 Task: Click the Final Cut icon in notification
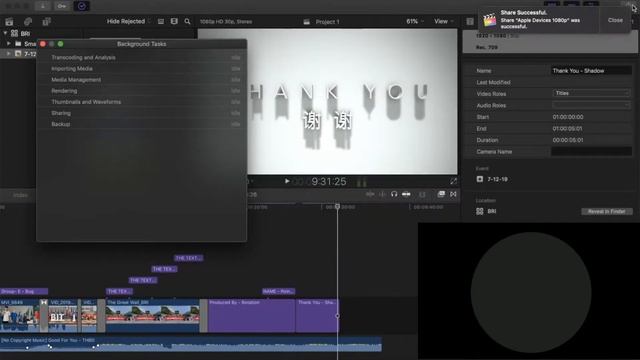(x=489, y=20)
